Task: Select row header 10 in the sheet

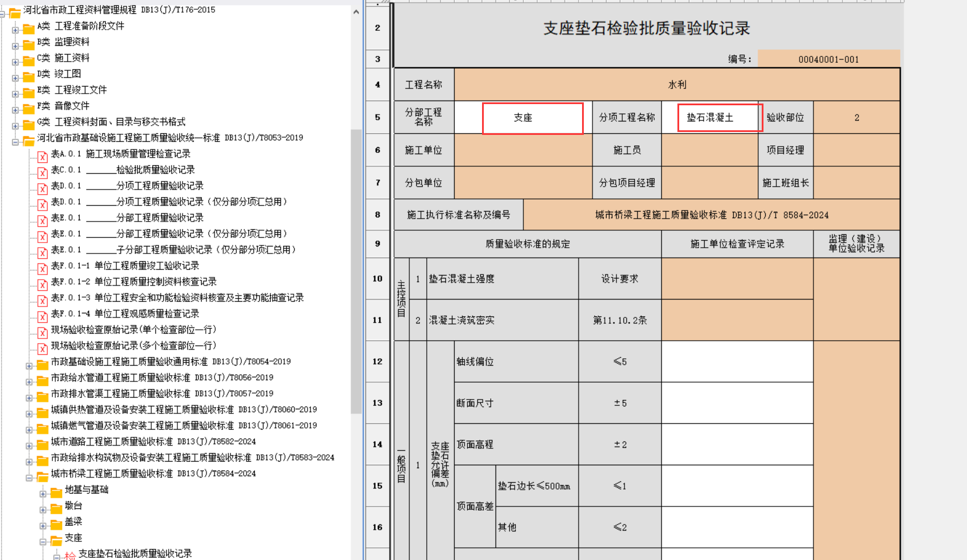Action: coord(377,279)
